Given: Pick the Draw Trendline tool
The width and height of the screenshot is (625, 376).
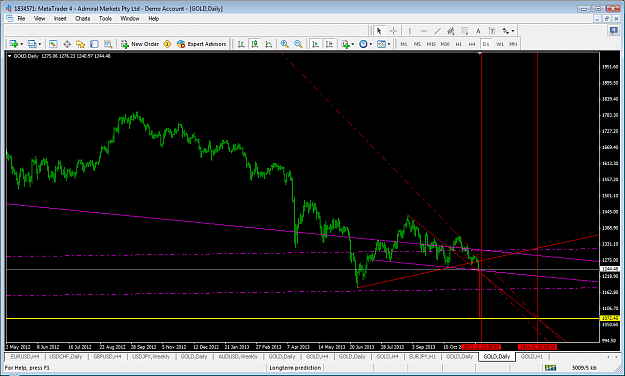Looking at the screenshot, I should click(x=437, y=31).
